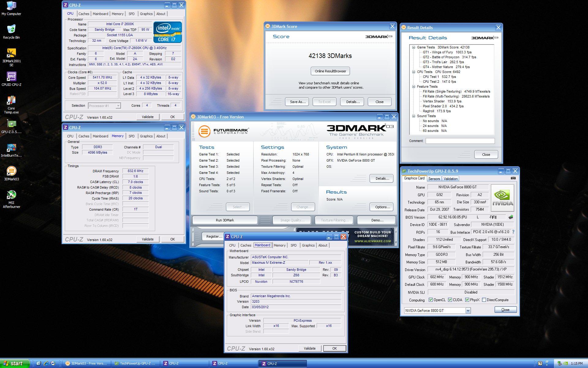The height and width of the screenshot is (368, 588).
Task: Open Graphics tab in memory CPU-Z window
Action: 146,136
